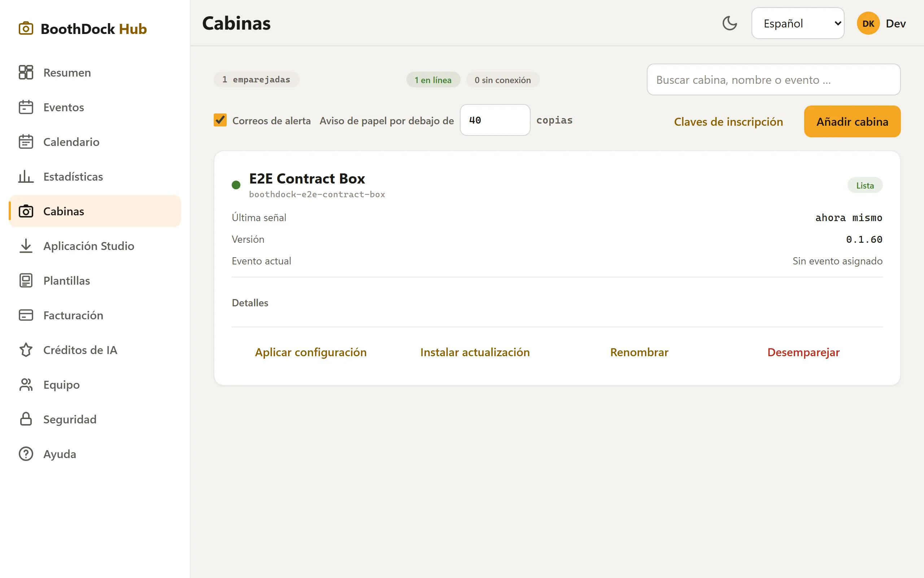
Task: Expand the Detalles section
Action: (x=250, y=303)
